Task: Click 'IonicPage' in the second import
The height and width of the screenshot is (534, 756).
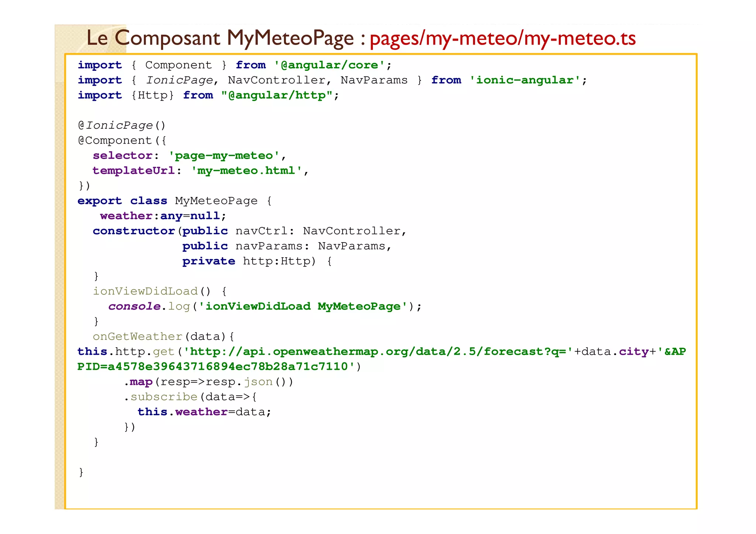Action: point(180,80)
